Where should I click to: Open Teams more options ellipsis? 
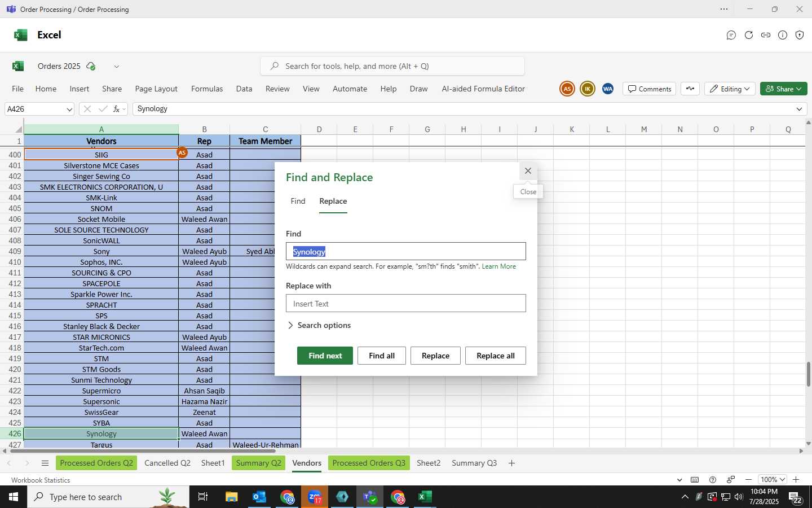[x=724, y=9]
